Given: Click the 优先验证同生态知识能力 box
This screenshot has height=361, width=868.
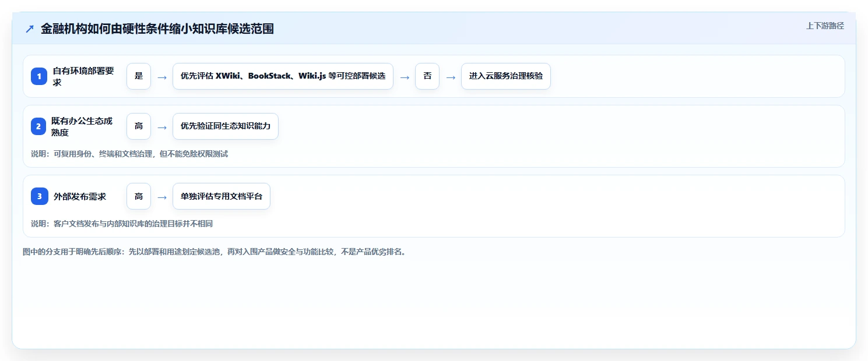Looking at the screenshot, I should click(x=226, y=126).
